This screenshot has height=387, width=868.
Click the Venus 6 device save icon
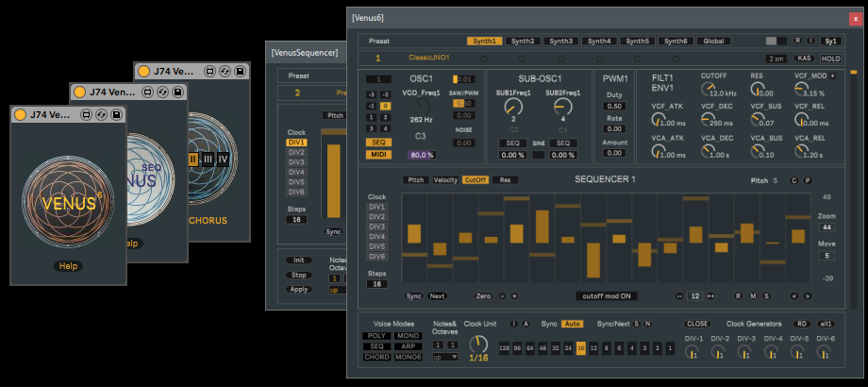(x=115, y=114)
